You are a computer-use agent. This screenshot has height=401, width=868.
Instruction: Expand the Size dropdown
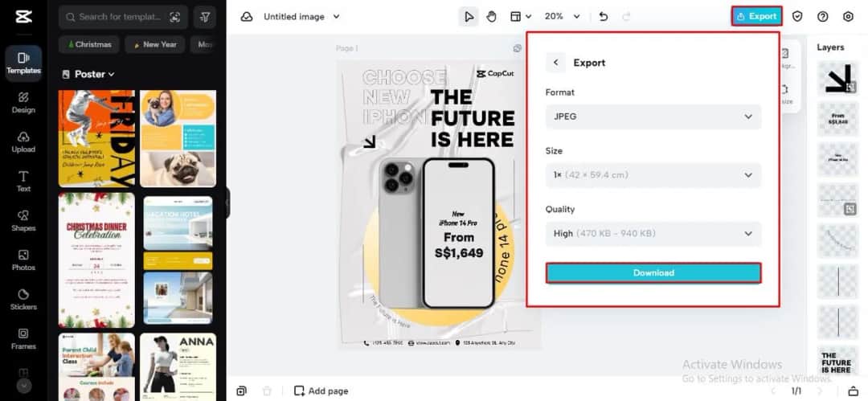click(x=653, y=174)
